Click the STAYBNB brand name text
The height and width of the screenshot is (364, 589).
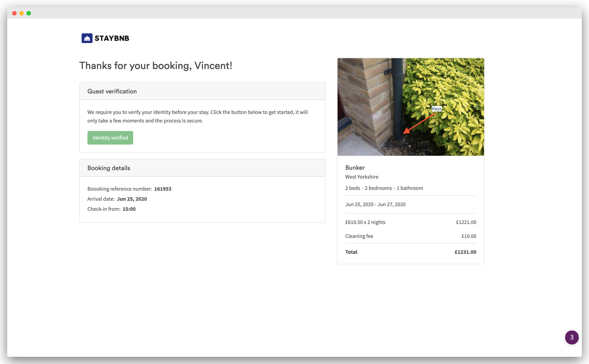tap(112, 38)
